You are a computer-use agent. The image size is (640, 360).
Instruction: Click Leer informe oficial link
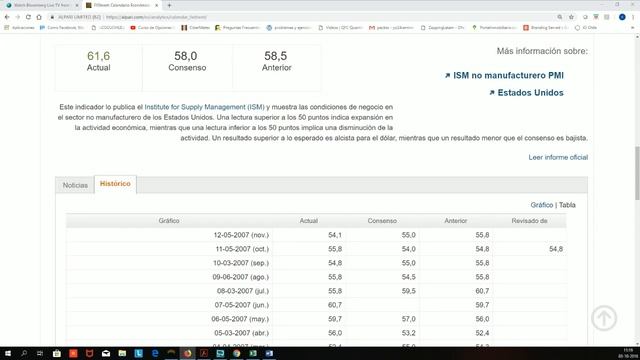[558, 157]
